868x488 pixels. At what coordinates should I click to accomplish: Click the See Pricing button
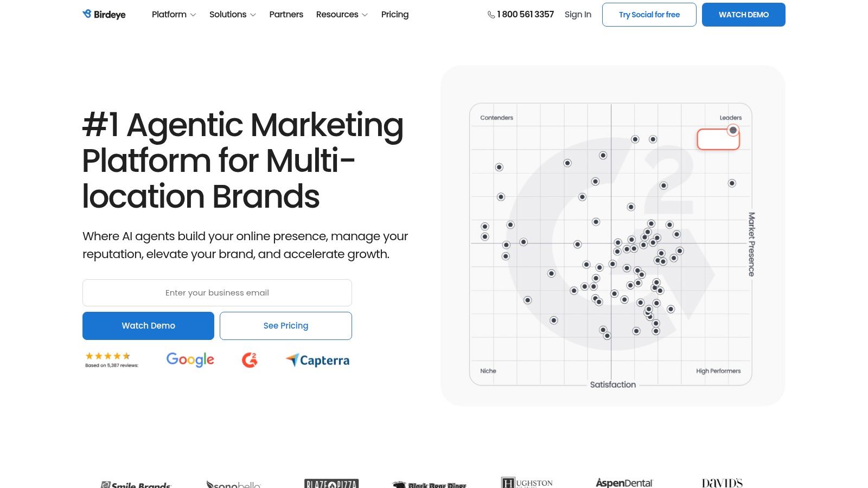(285, 326)
